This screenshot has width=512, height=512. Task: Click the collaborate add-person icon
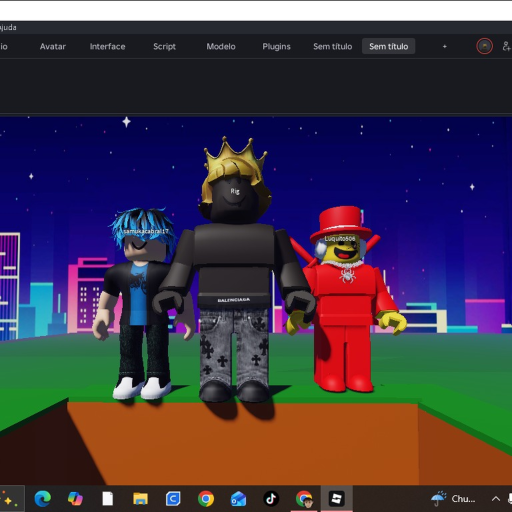[x=507, y=46]
